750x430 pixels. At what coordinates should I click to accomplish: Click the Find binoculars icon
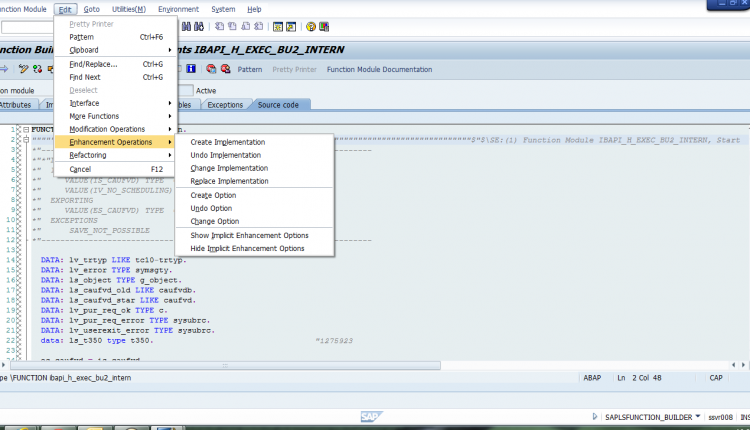[186, 27]
